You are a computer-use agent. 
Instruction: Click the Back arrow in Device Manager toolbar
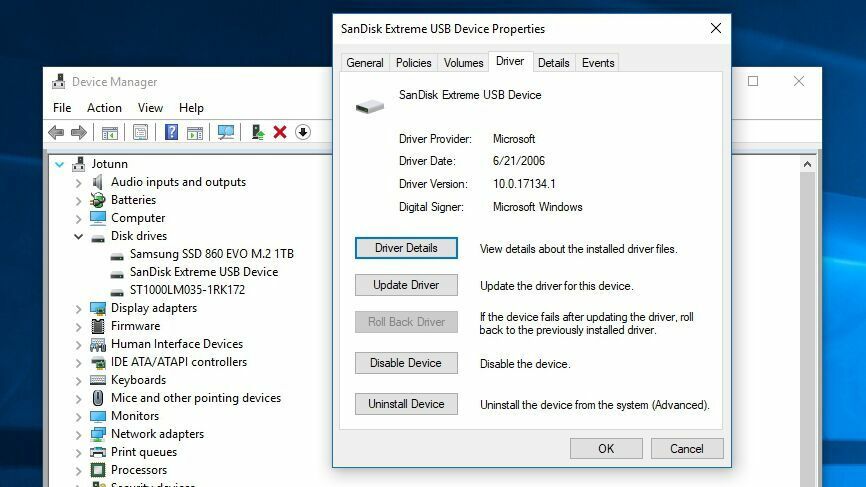tap(56, 133)
